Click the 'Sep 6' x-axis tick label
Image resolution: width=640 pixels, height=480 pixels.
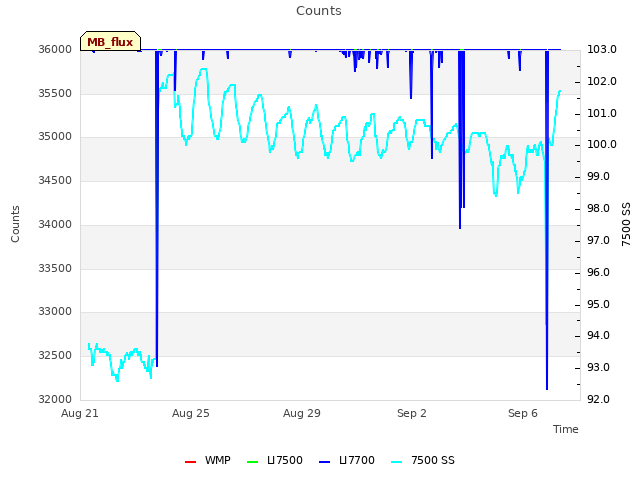pyautogui.click(x=523, y=413)
